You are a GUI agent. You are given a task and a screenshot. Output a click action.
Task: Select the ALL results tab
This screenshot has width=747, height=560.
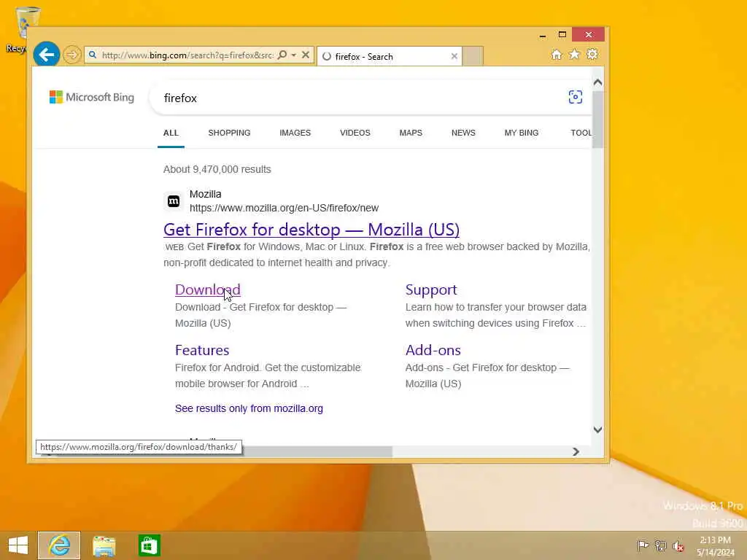(171, 133)
